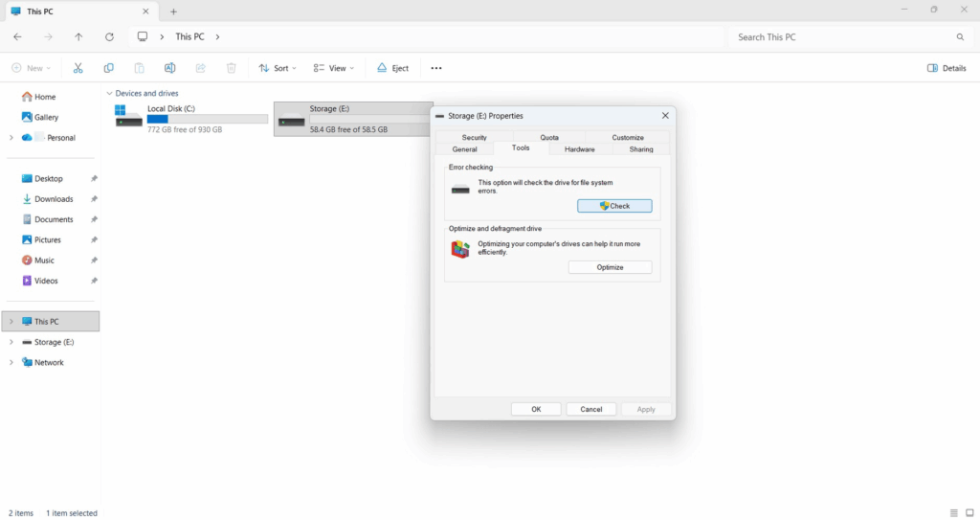Click the Optimize button

pos(610,267)
